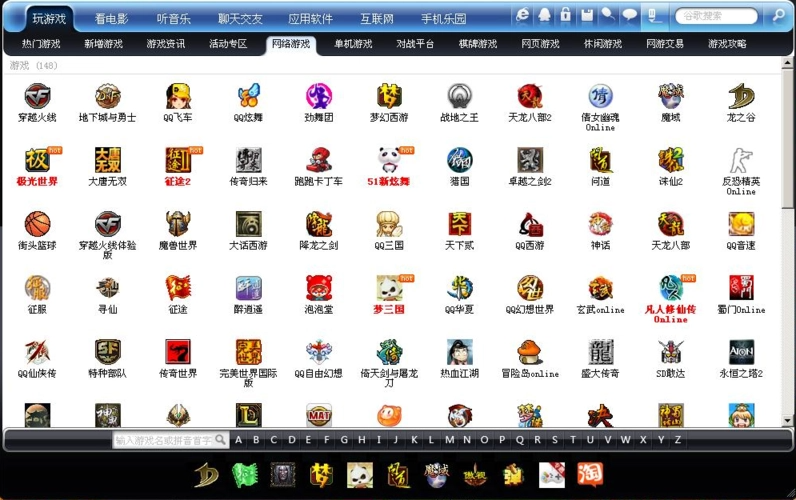Click the chat bubble icon in top toolbar
The height and width of the screenshot is (500, 796).
(629, 15)
